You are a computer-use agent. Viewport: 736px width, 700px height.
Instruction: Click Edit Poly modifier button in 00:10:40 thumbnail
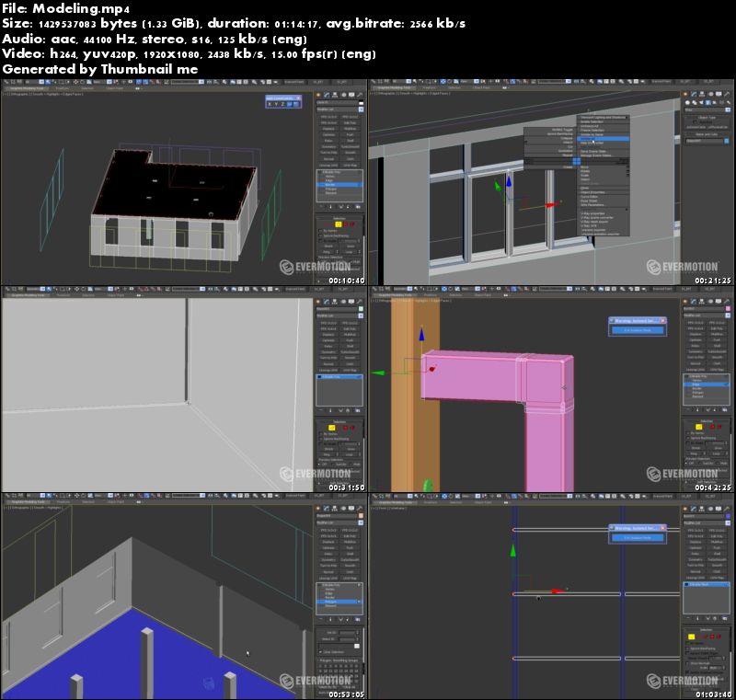[x=351, y=122]
